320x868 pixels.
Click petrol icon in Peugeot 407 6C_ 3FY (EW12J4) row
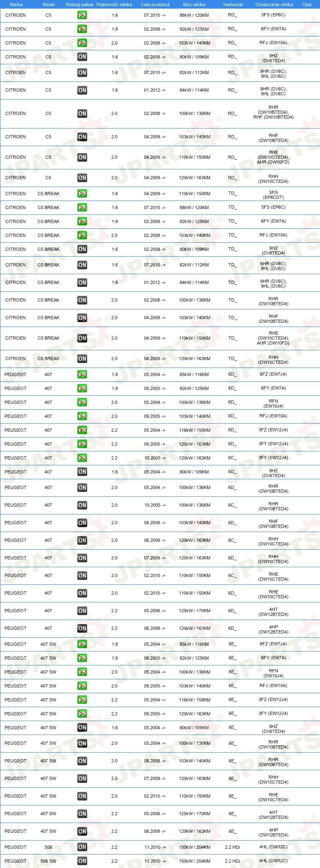click(x=82, y=458)
